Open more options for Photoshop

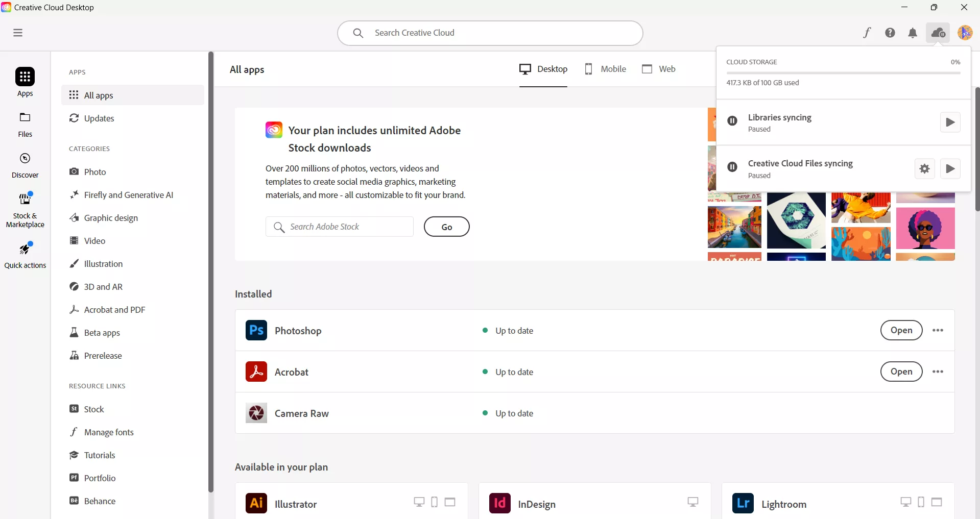[938, 330]
